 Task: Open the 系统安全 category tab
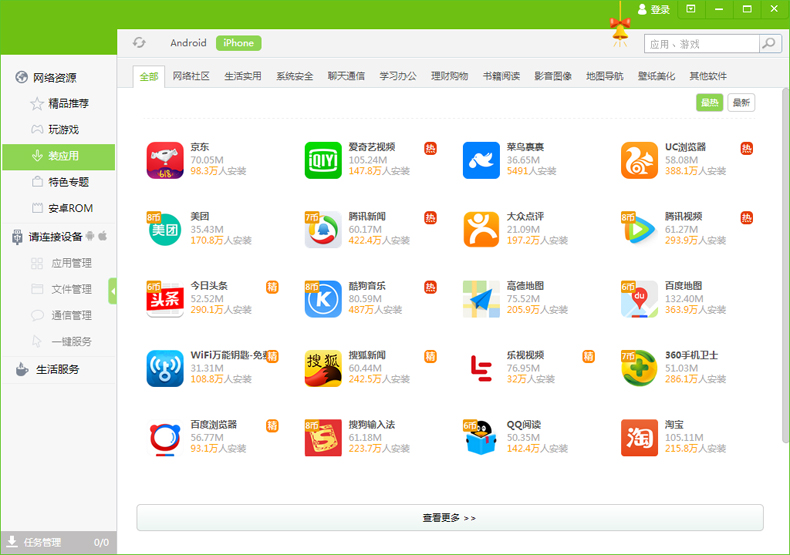tap(295, 76)
